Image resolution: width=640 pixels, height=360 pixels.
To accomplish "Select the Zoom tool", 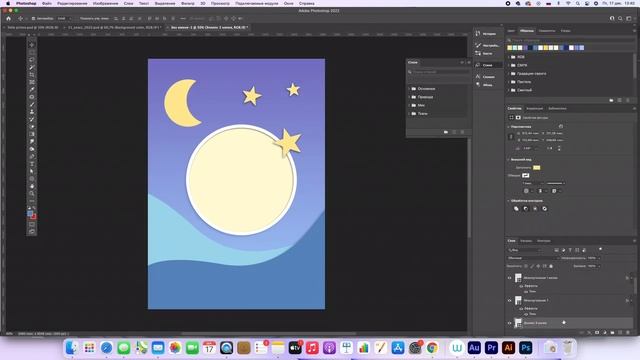I will 32,193.
